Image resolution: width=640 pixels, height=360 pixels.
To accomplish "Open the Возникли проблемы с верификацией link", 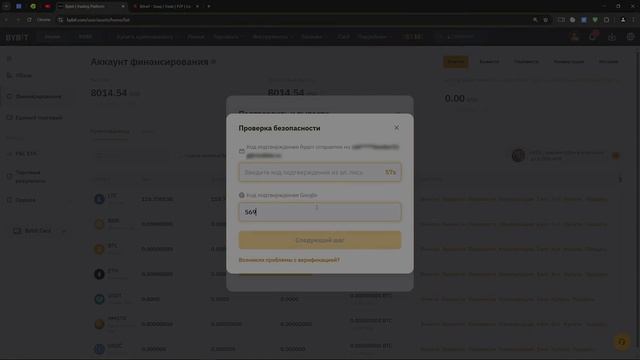I will tap(289, 260).
